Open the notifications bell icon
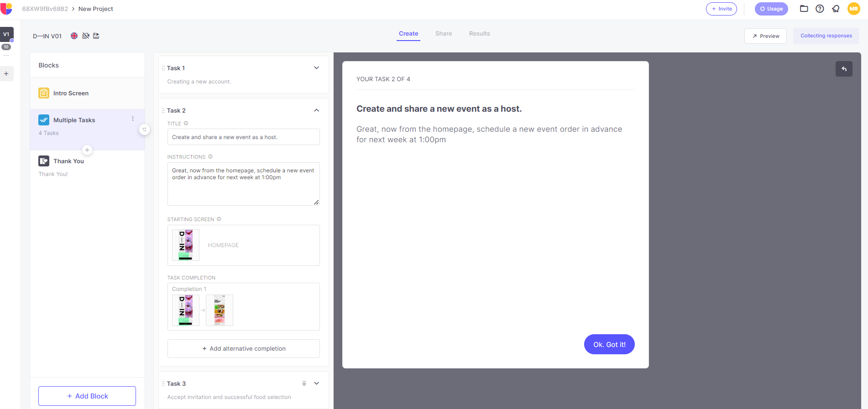The width and height of the screenshot is (868, 409). (836, 9)
